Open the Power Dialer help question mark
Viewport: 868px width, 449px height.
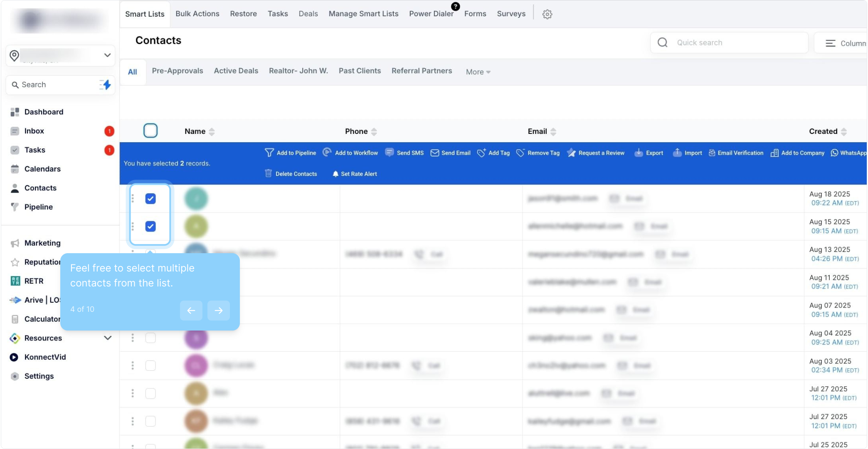pos(455,6)
